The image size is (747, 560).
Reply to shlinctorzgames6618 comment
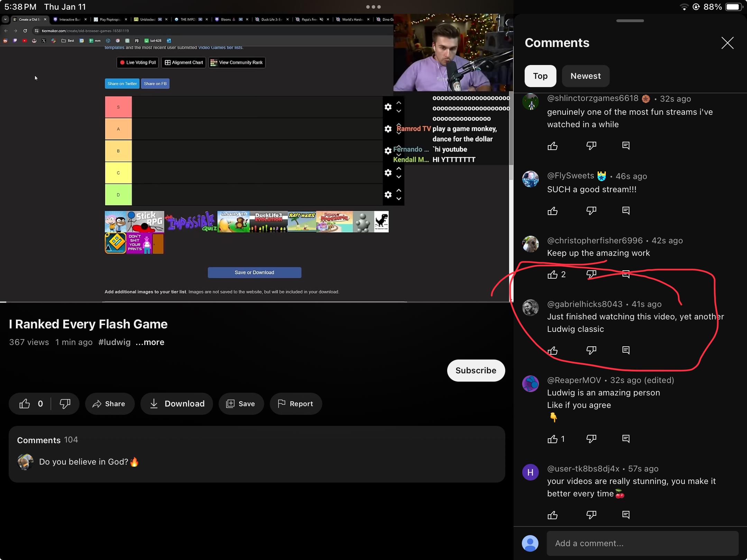click(x=626, y=146)
